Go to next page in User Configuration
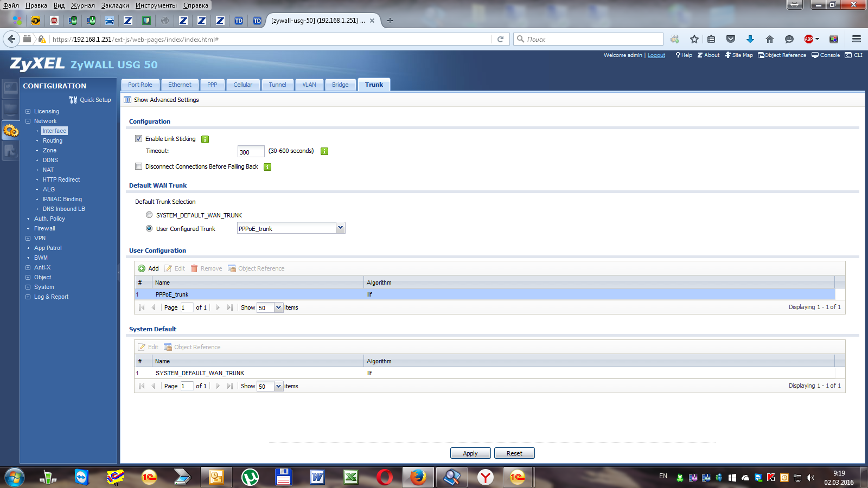 218,307
